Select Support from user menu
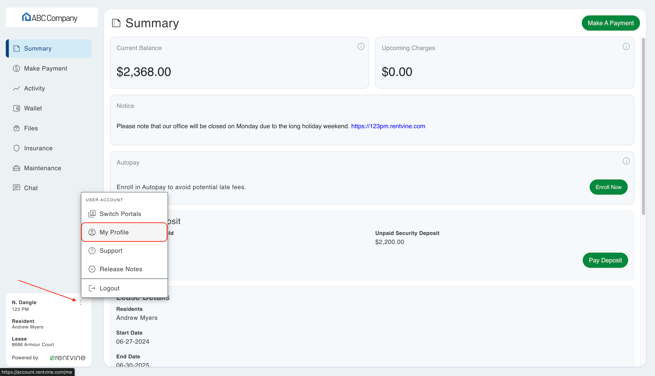655x376 pixels. pos(124,251)
